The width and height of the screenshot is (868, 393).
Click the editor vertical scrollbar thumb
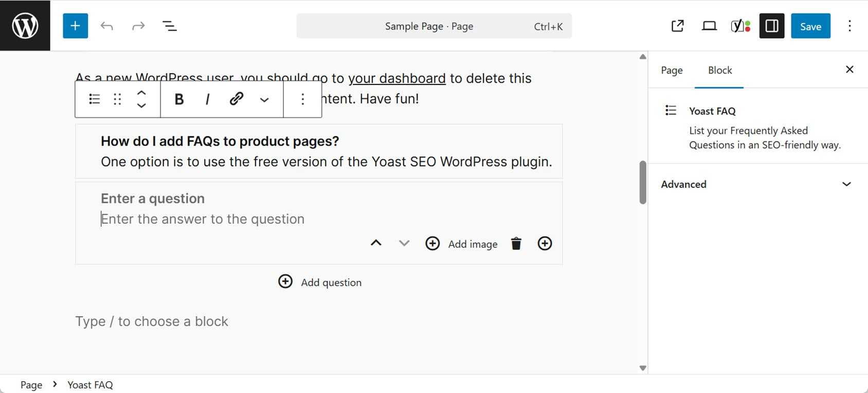pyautogui.click(x=642, y=183)
